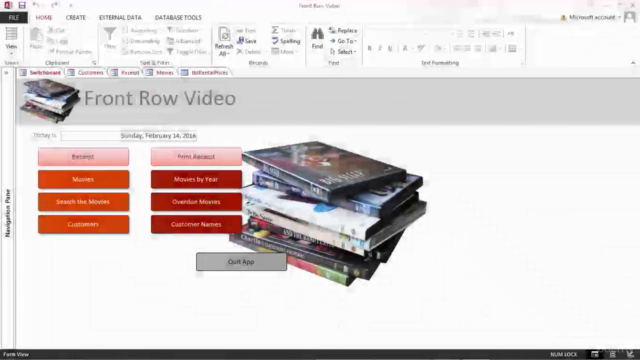Collapse the ribbon with the chevron
Screen dimensions: 640x360
click(x=633, y=63)
